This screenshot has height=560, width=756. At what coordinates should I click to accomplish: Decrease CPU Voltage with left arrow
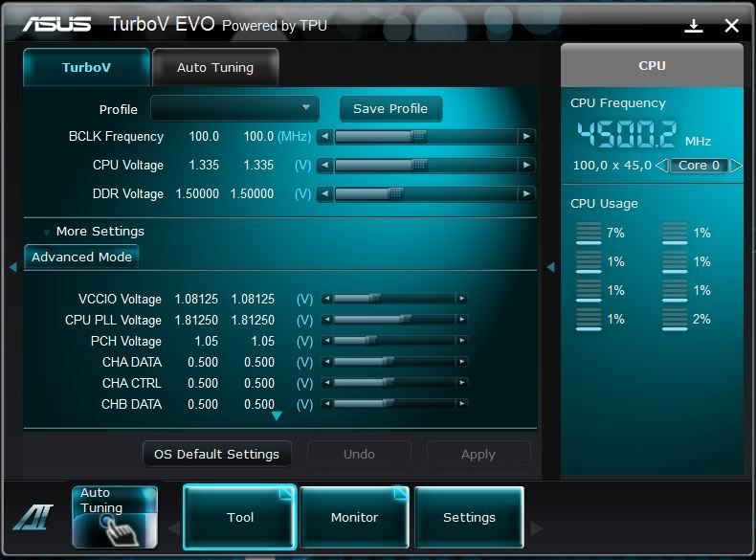pos(324,166)
